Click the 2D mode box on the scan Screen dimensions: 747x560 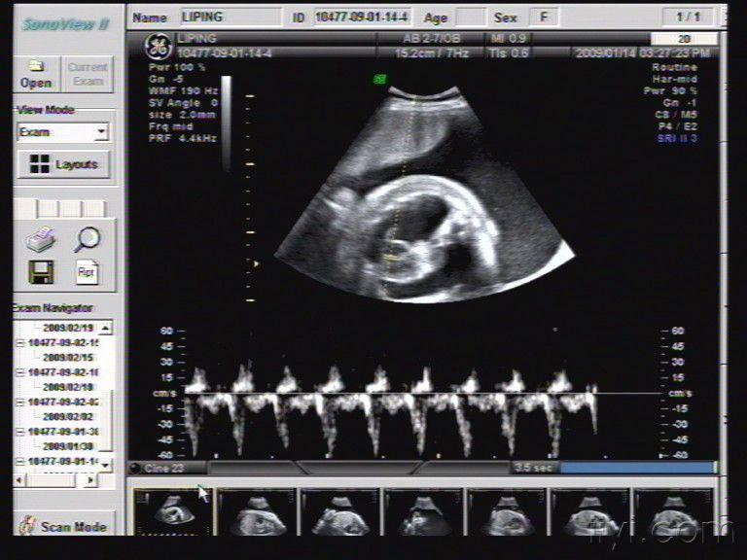point(684,39)
